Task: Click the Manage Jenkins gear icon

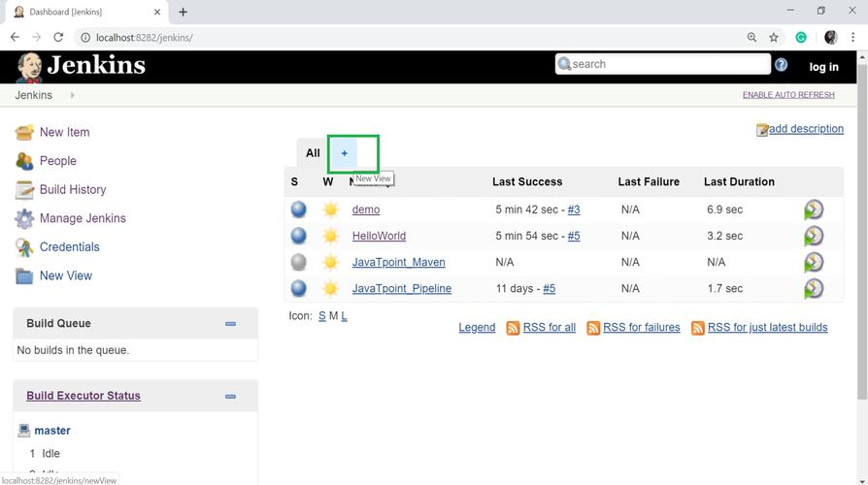Action: [24, 218]
